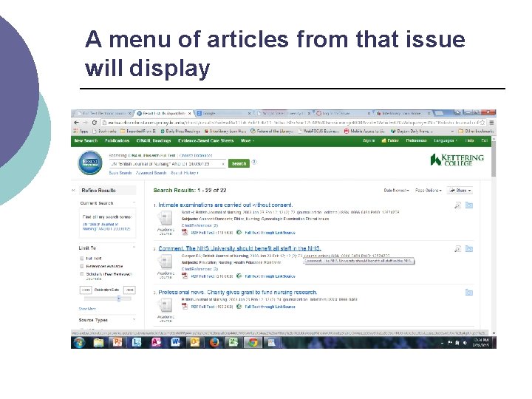Viewport: 532px width, 399px height.
Task: Open the More dropdown in green navigation bar
Action: click(x=248, y=140)
